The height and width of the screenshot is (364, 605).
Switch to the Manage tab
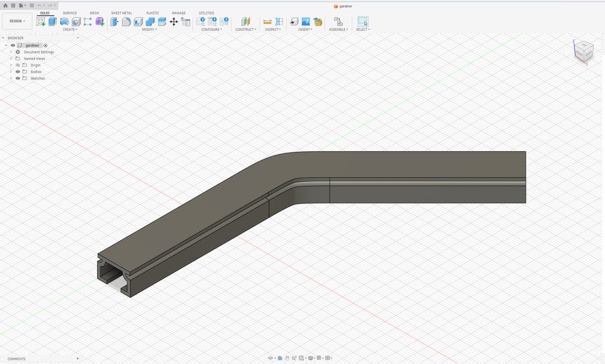[x=178, y=13]
